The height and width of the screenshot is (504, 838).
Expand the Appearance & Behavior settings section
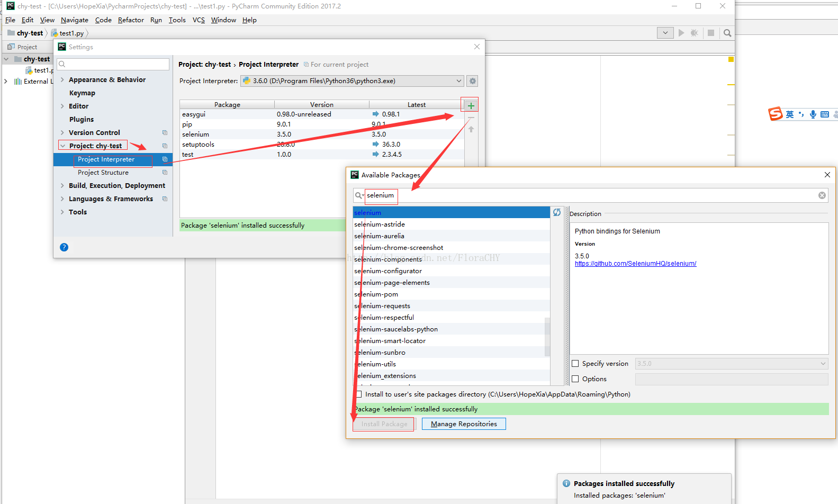[x=62, y=80]
